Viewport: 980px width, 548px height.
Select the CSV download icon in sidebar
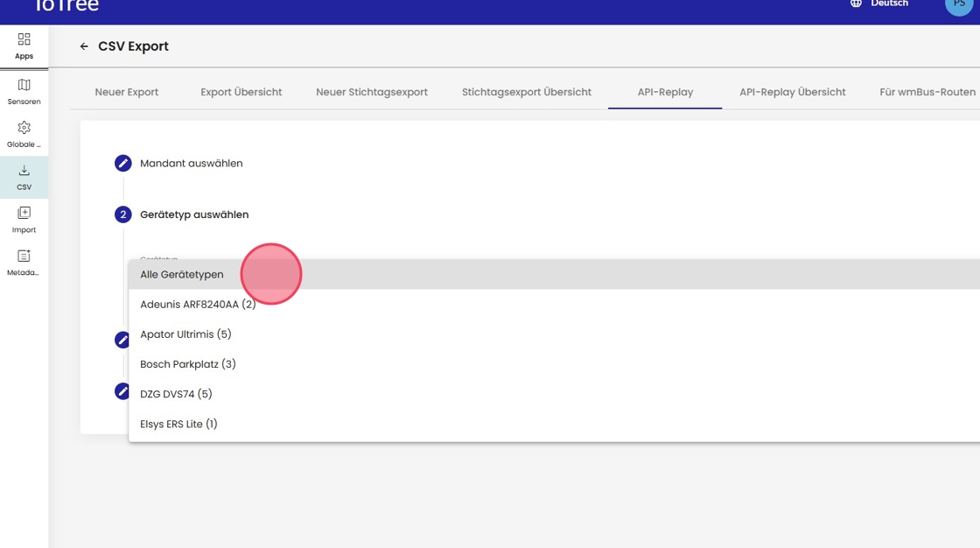tap(24, 171)
